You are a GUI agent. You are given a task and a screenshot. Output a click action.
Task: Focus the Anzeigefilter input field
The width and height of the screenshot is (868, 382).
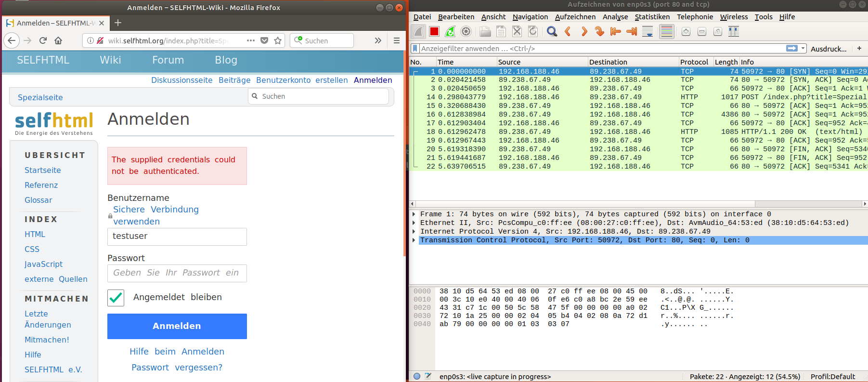(x=602, y=48)
